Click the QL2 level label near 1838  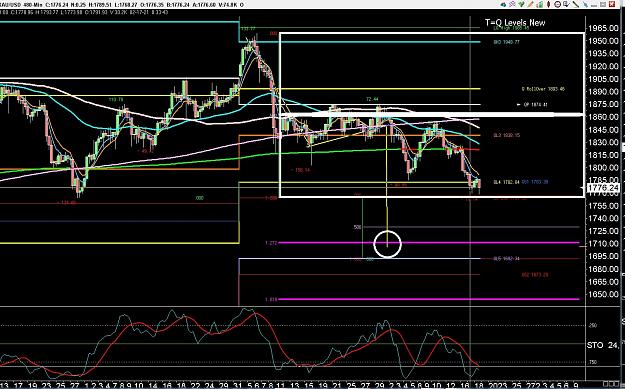pos(506,135)
